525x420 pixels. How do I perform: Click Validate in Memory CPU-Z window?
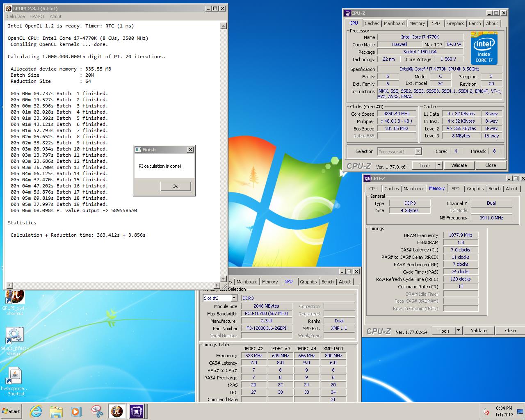coord(479,331)
